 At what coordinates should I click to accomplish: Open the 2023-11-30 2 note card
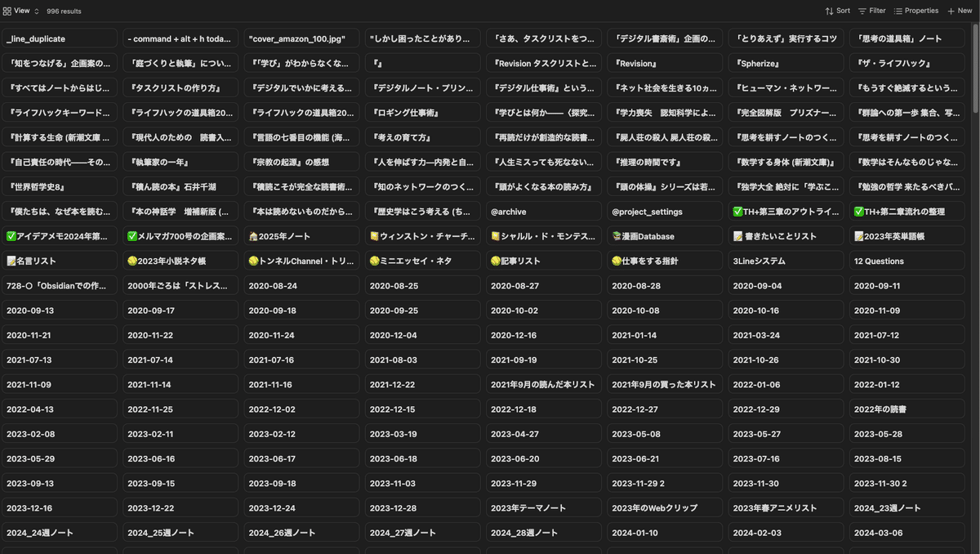(906, 484)
